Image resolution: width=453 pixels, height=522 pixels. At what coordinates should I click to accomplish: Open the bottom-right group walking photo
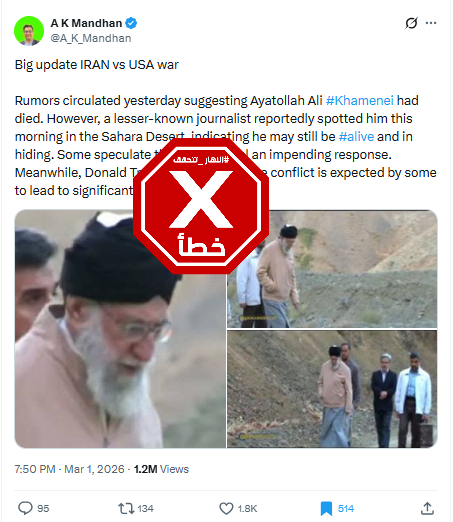[x=332, y=389]
